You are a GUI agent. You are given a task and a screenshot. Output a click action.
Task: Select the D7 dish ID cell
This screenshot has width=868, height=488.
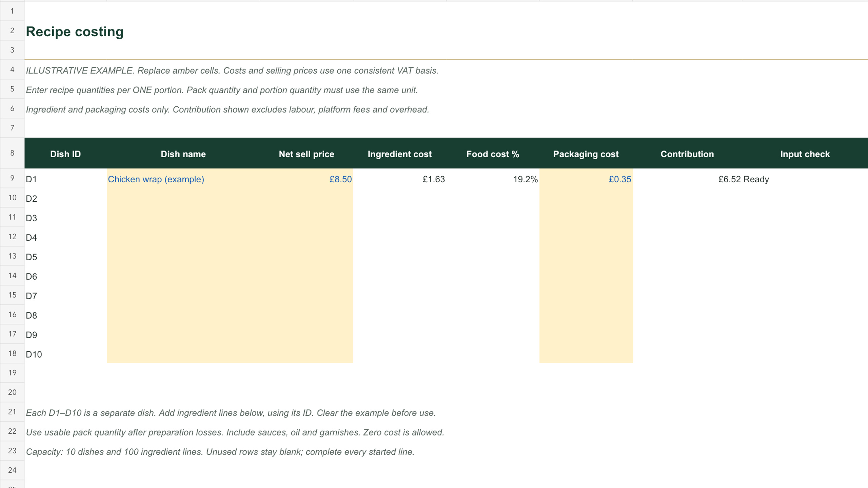point(65,296)
